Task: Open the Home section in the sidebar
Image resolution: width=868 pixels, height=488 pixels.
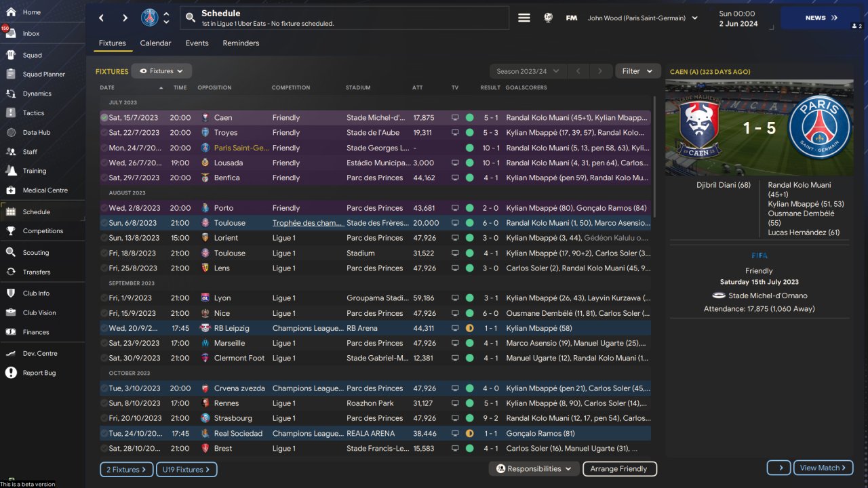Action: click(x=31, y=12)
